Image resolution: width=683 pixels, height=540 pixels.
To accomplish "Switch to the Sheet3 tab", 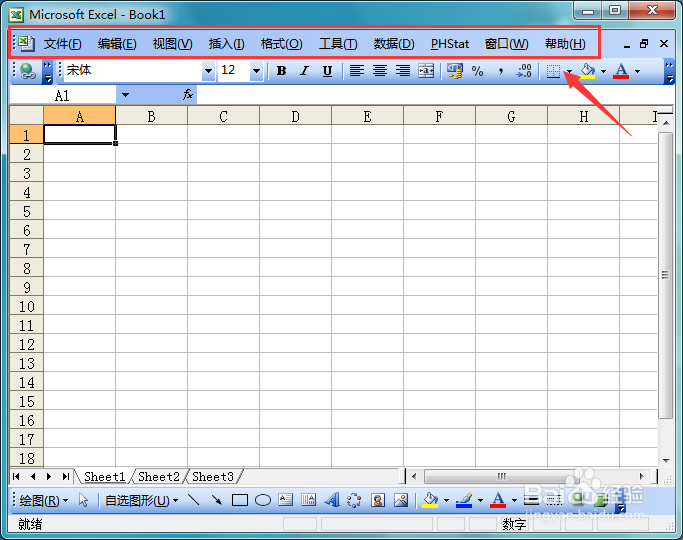I will point(213,477).
